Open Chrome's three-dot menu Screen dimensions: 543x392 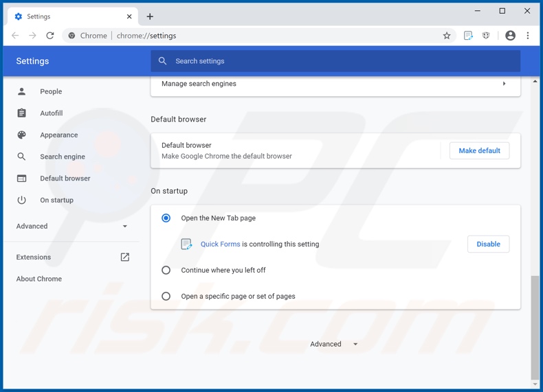pos(528,36)
